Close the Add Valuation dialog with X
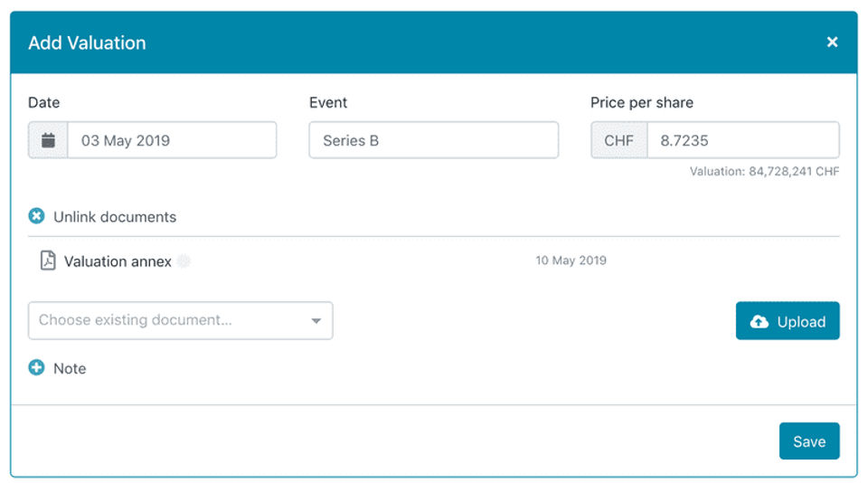This screenshot has width=868, height=483. coord(833,43)
